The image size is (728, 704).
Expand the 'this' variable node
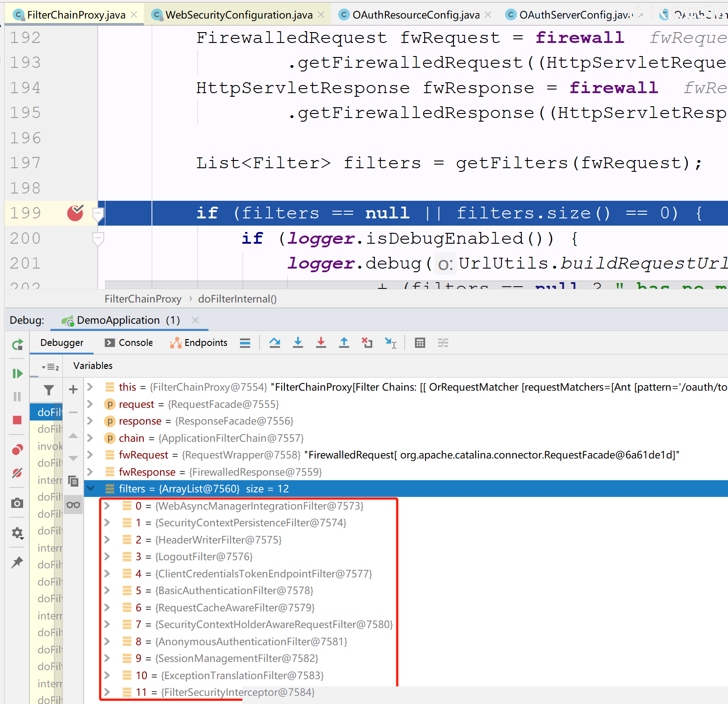tap(90, 387)
